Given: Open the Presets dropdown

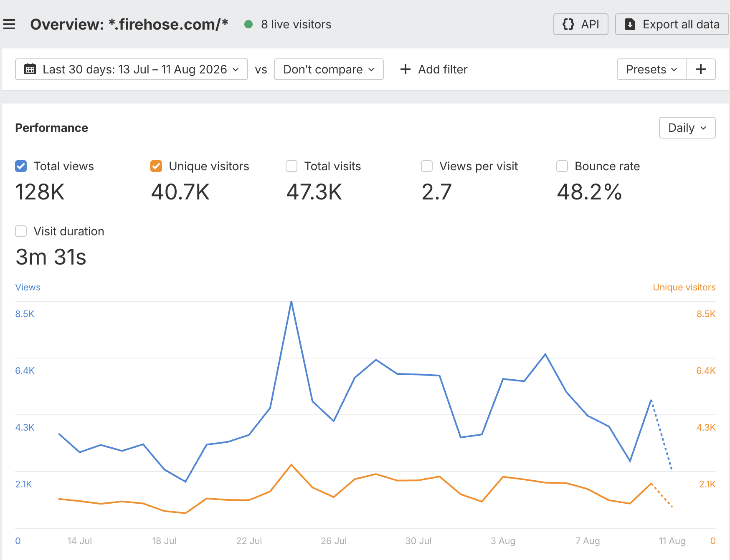Looking at the screenshot, I should pos(651,69).
